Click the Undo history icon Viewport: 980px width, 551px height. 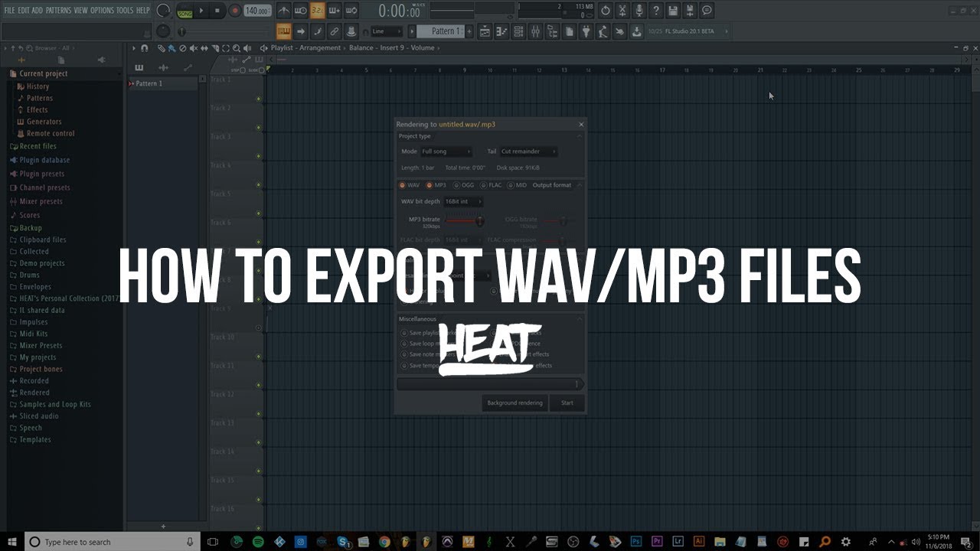click(606, 11)
